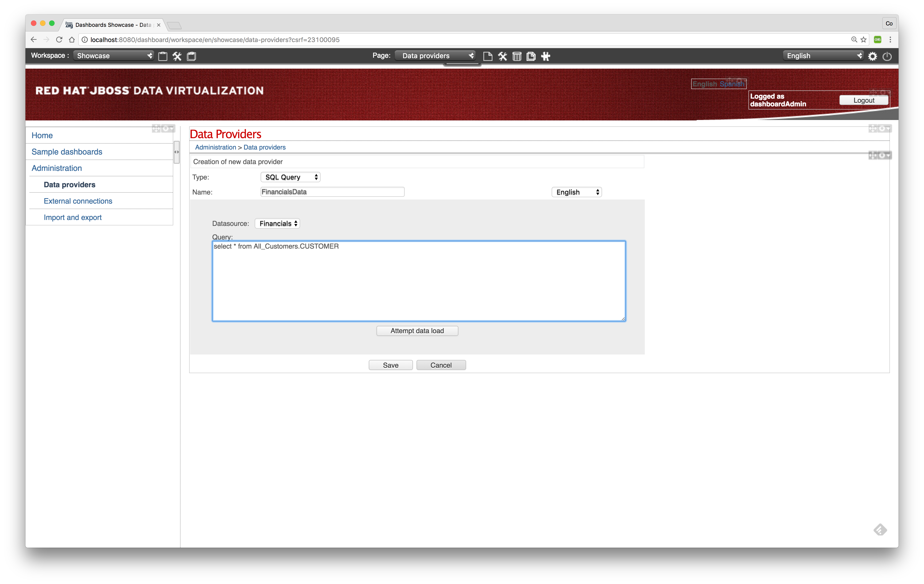Open page panels with the puzzle piece icon
924x584 pixels.
click(545, 56)
